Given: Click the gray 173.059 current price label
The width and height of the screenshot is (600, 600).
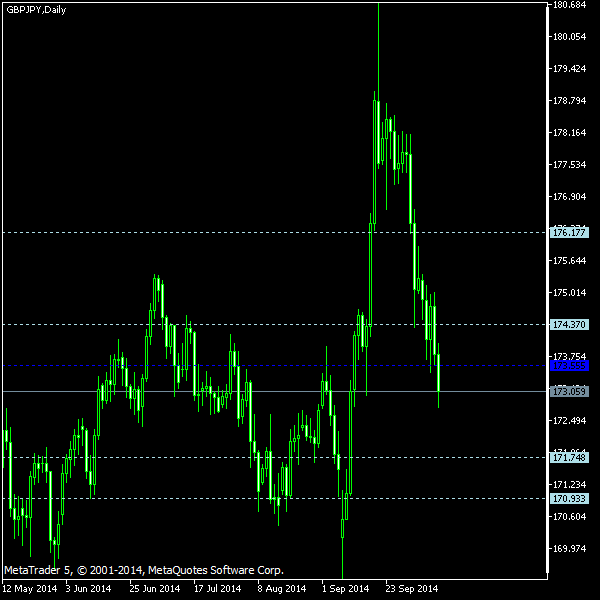Looking at the screenshot, I should [569, 391].
